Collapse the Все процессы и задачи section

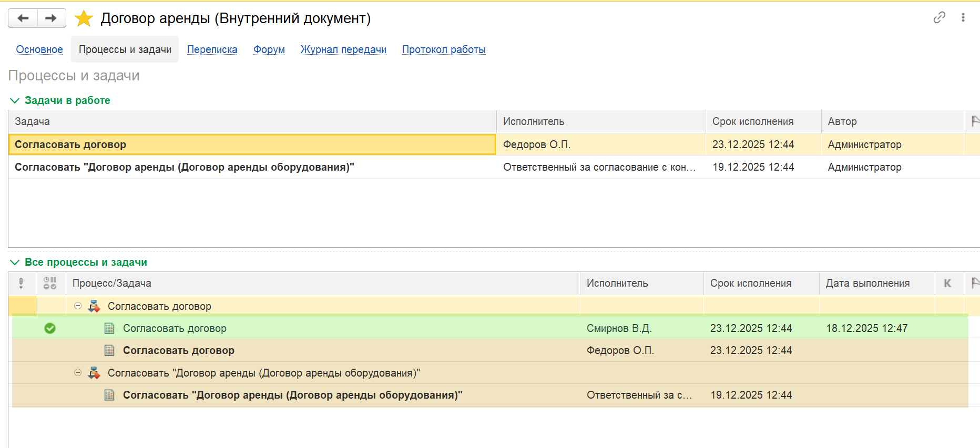point(15,262)
